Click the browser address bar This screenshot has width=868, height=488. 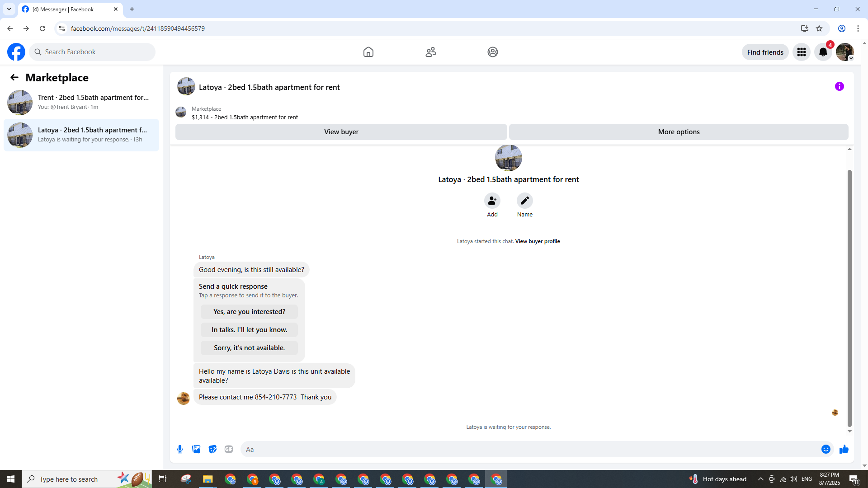[425, 28]
